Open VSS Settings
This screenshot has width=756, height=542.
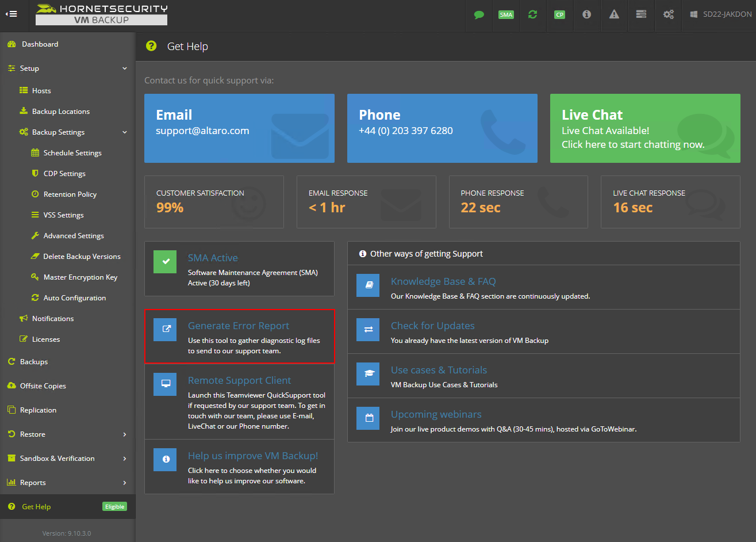[x=64, y=215]
